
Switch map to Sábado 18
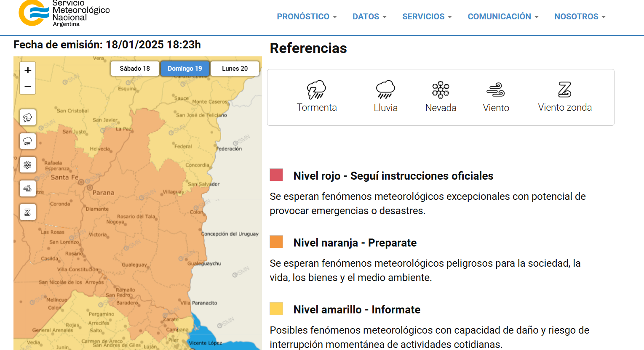135,69
